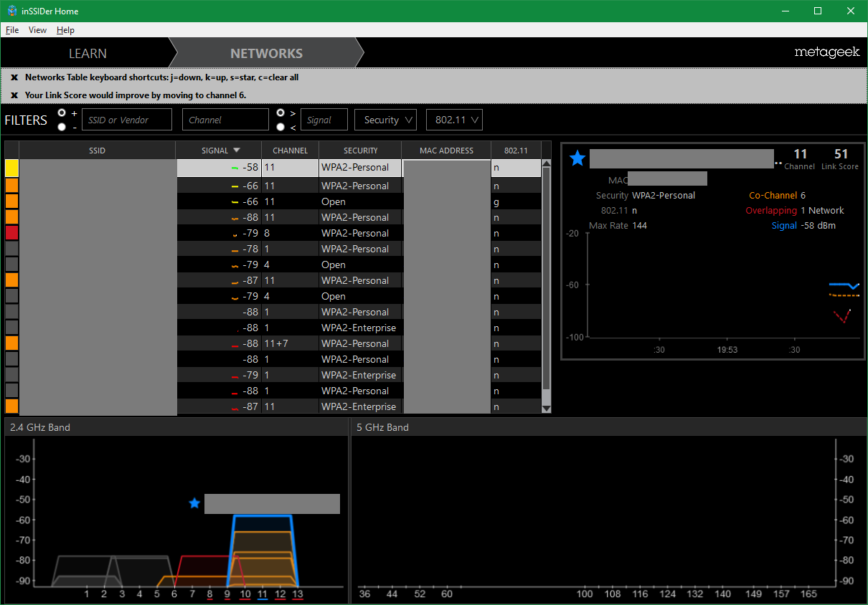
Task: Click the 19:53 time label on signal graph
Action: point(727,350)
